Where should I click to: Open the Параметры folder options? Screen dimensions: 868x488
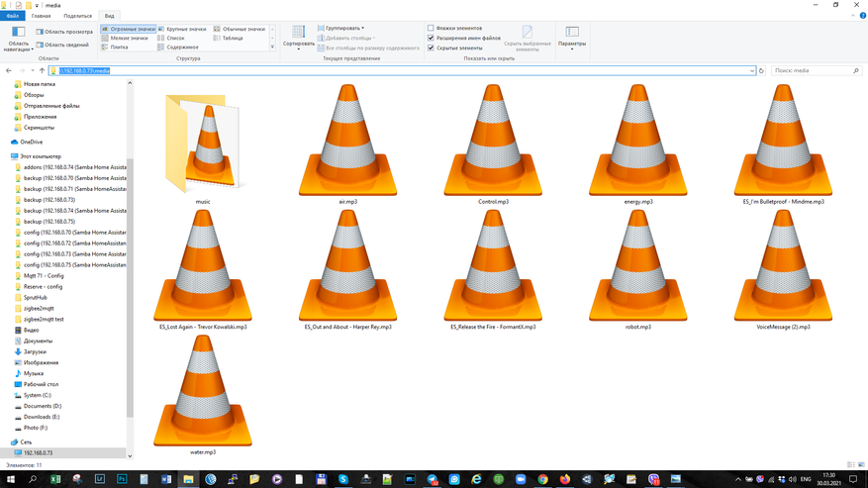click(x=572, y=38)
